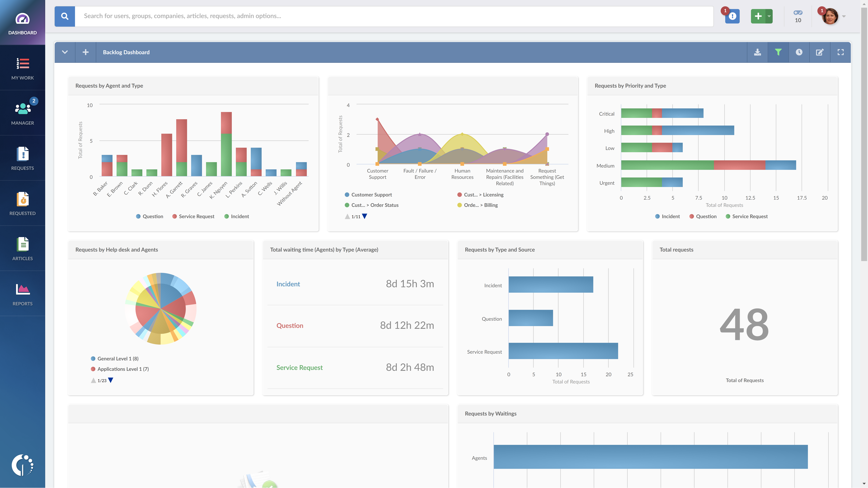Open the Manager section
Viewport: 868px width, 488px height.
(x=23, y=113)
